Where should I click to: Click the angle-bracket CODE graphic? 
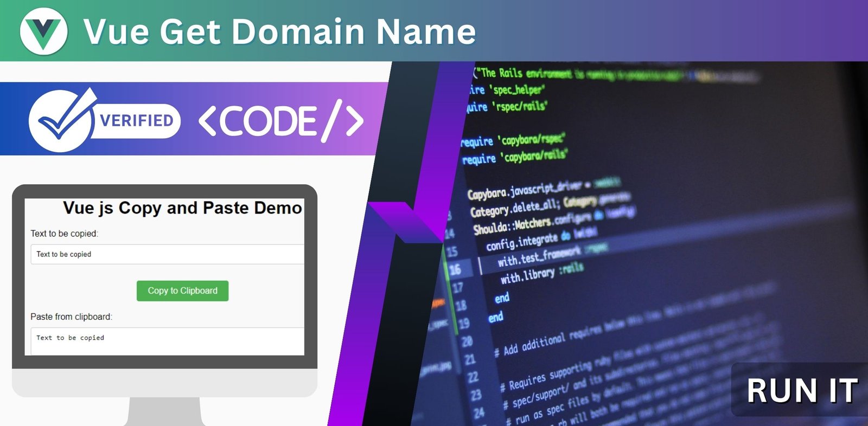coord(281,120)
